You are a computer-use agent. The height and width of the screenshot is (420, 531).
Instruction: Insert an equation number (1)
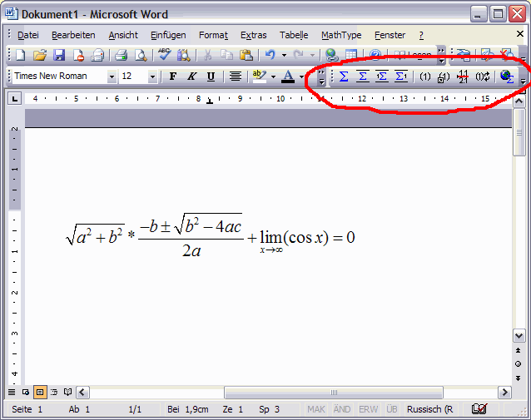[x=425, y=77]
